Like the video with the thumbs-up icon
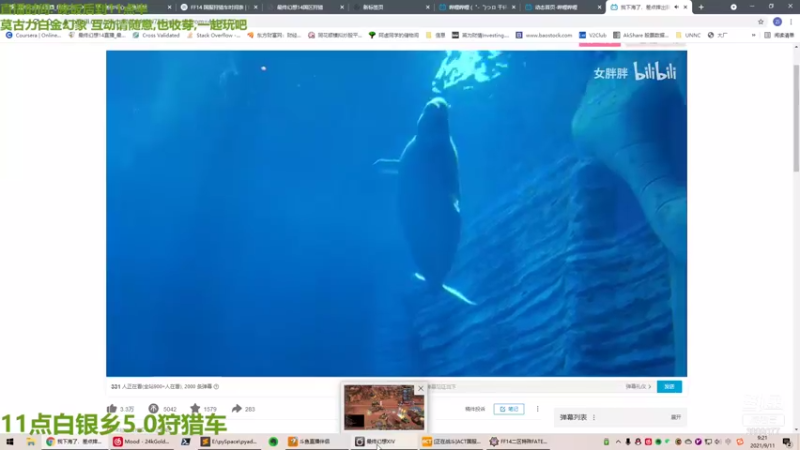The image size is (800, 450). [112, 408]
